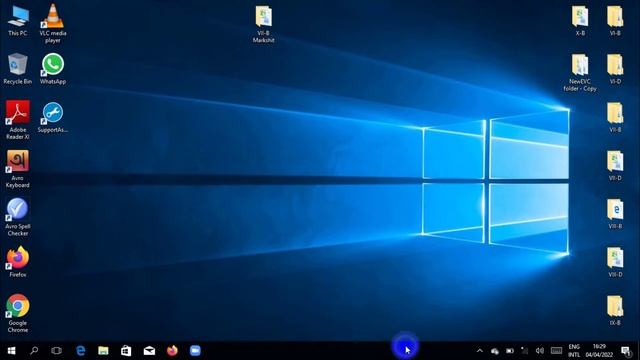Select the VII-D folder on desktop
The height and width of the screenshot is (360, 640).
point(615,166)
